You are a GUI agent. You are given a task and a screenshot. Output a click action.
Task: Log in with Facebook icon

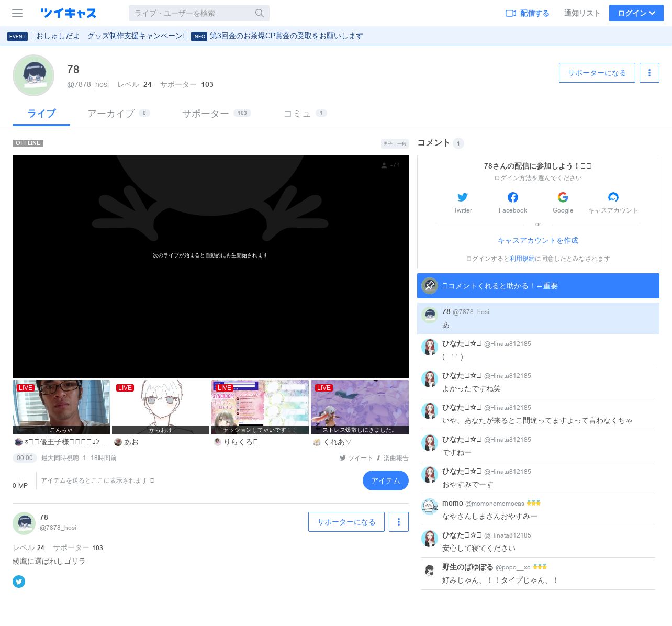click(513, 197)
